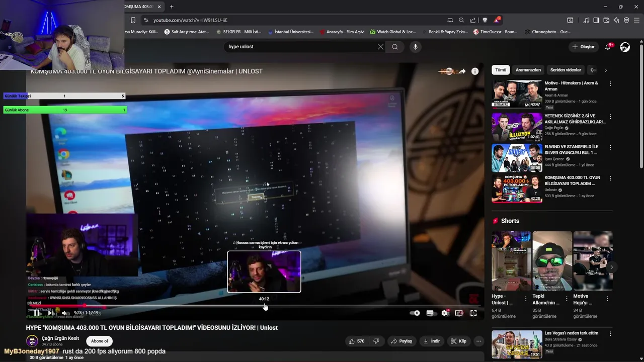Switch to theater mode
Viewport: 644px width, 362px height.
[x=459, y=313]
